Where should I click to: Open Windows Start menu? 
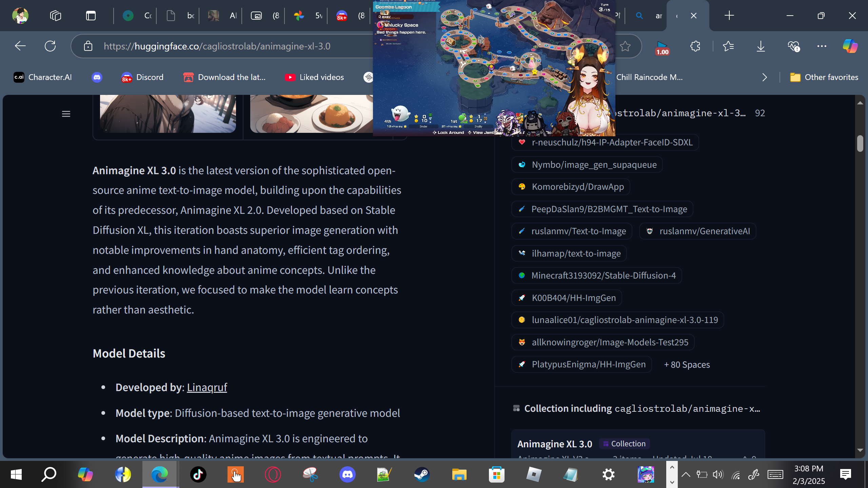click(16, 474)
